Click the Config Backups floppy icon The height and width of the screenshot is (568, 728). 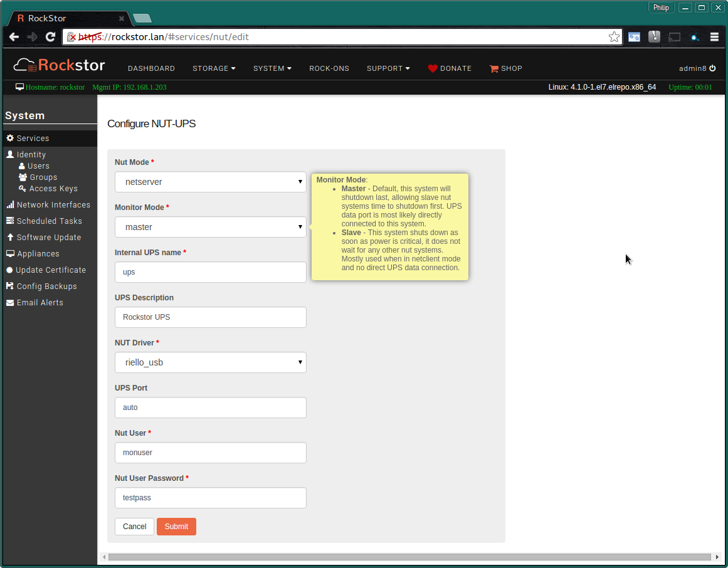pos(10,286)
